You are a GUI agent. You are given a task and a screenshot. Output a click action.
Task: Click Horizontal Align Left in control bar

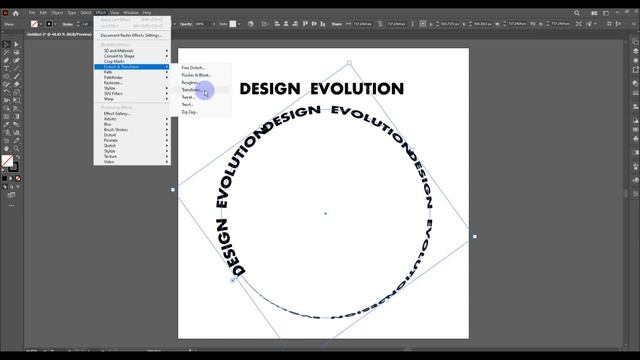click(277, 24)
